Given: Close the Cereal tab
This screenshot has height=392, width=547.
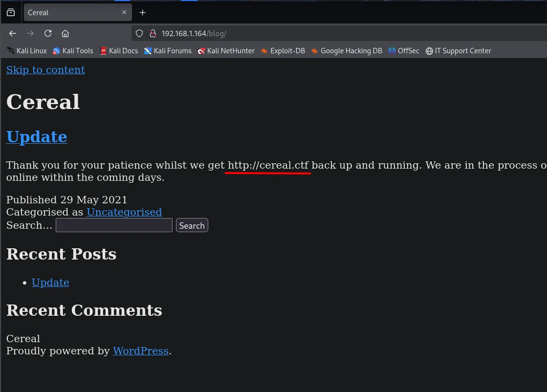Looking at the screenshot, I should 124,12.
